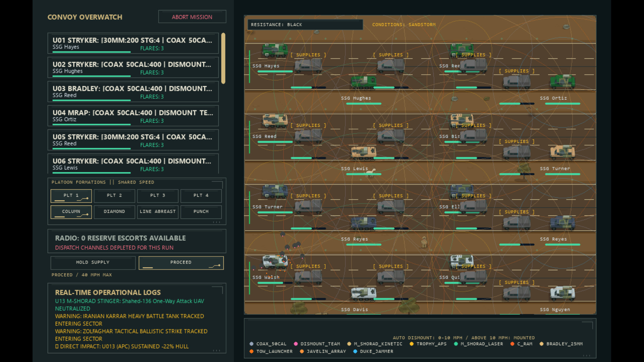644x362 pixels.
Task: Click the TROPHY_APS legend marker
Action: 412,344
